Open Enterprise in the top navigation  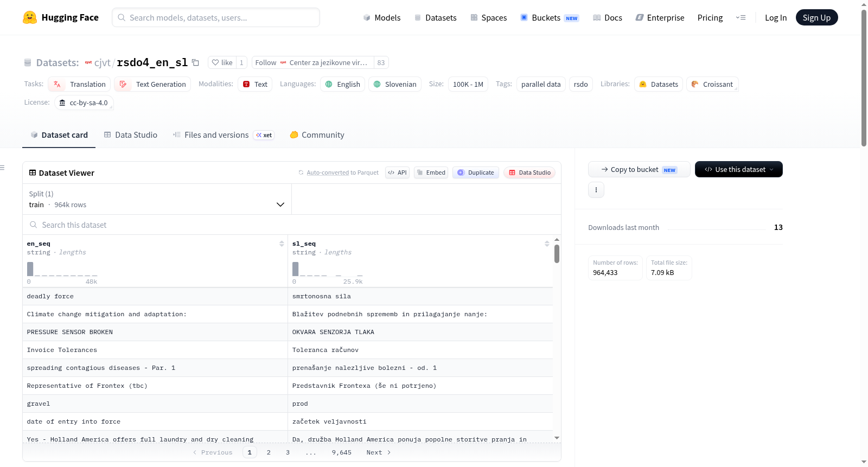[660, 17]
